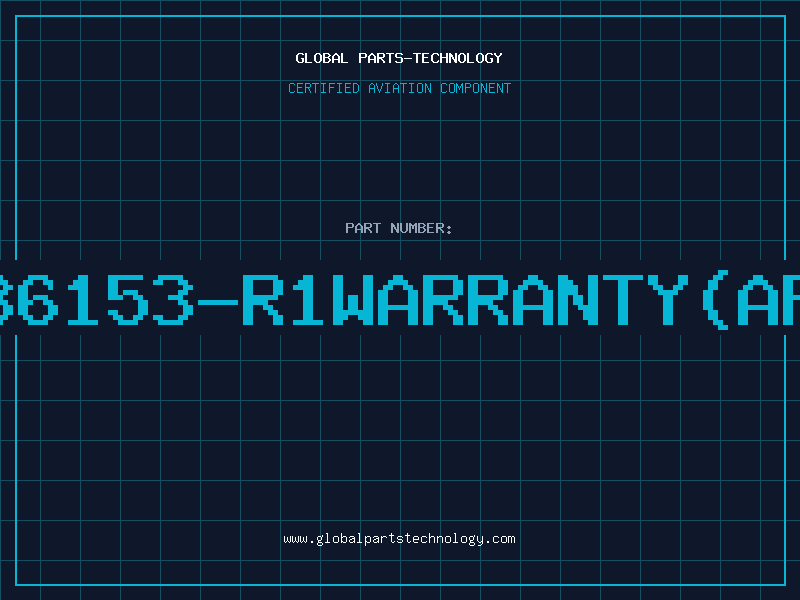
Task: Click the CERTIFIED AVIATION COMPONENT subtitle
Action: (x=399, y=88)
